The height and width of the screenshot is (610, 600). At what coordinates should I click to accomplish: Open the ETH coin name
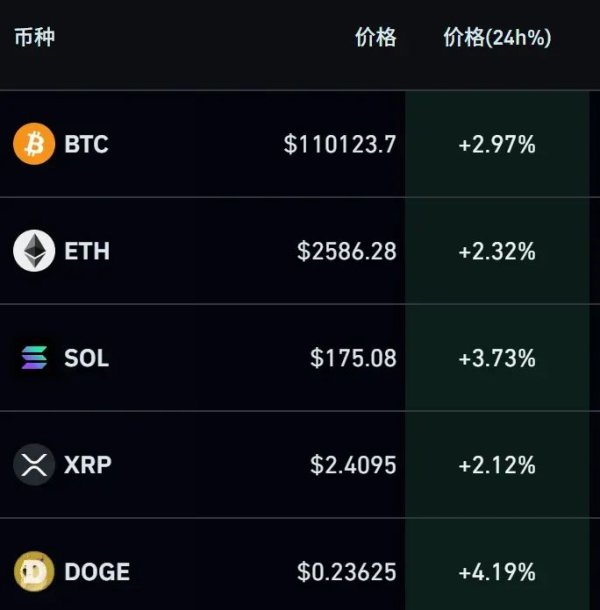(x=87, y=251)
